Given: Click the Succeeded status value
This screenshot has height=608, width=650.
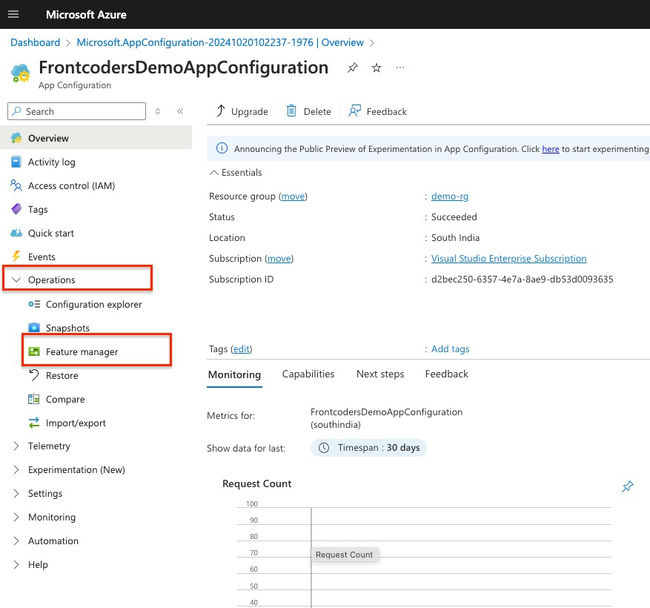Looking at the screenshot, I should (454, 217).
